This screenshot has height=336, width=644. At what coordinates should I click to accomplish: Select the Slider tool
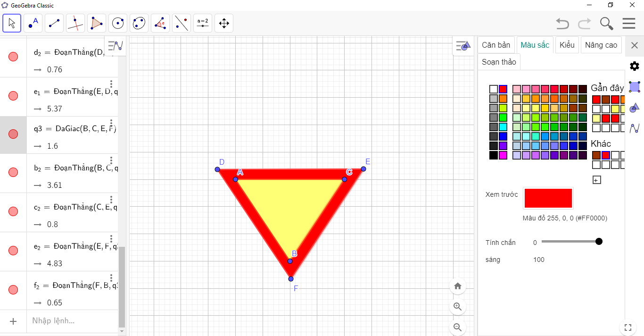203,23
